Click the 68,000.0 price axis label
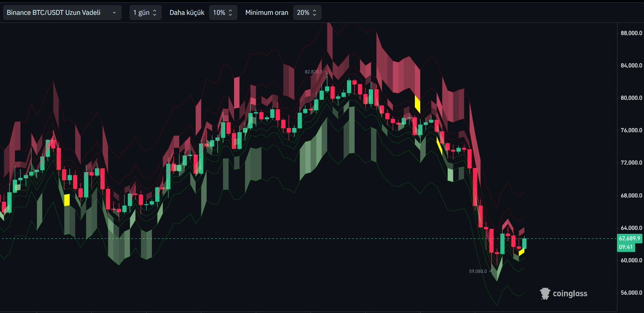644x313 pixels. coord(631,195)
